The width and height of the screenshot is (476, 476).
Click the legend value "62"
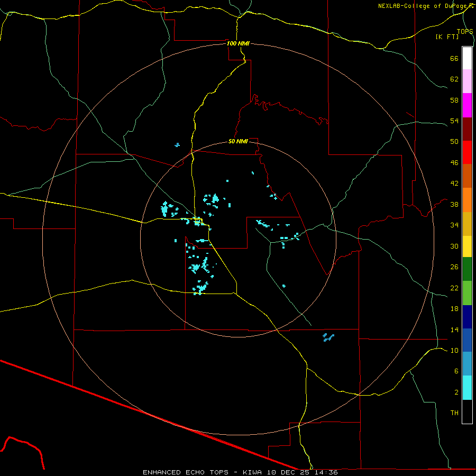(454, 79)
